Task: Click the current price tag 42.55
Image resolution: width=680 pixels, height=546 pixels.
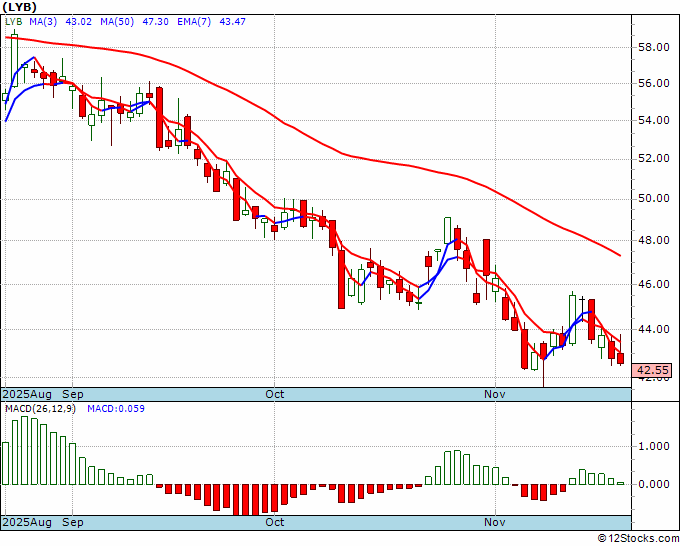Action: pyautogui.click(x=651, y=370)
